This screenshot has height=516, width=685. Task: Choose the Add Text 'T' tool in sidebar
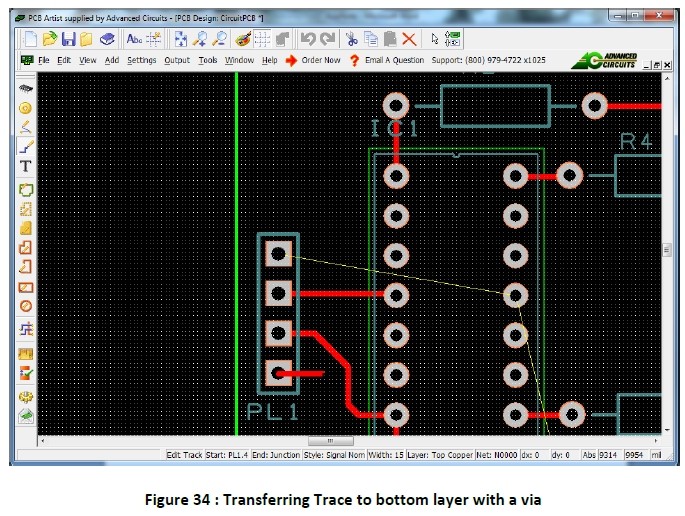(x=26, y=166)
